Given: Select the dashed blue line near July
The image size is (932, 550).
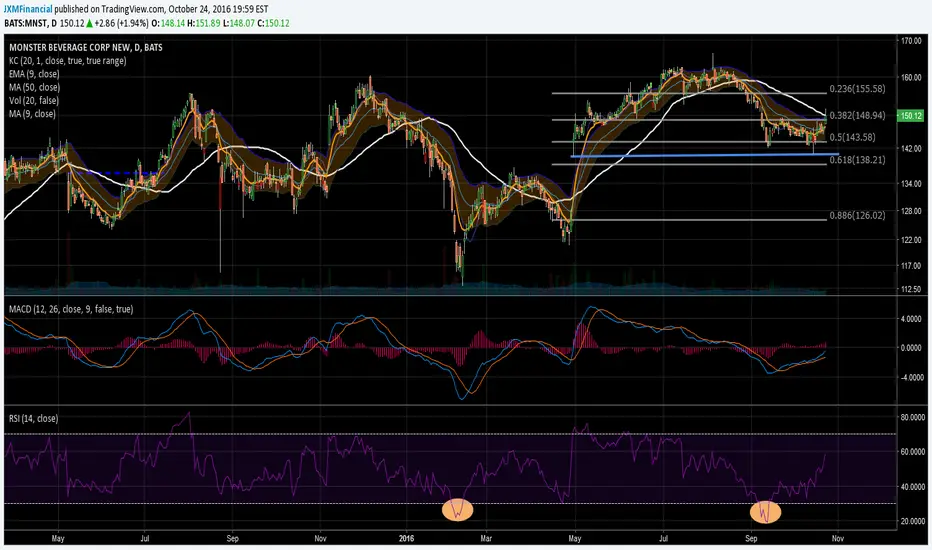Looking at the screenshot, I should 123,173.
